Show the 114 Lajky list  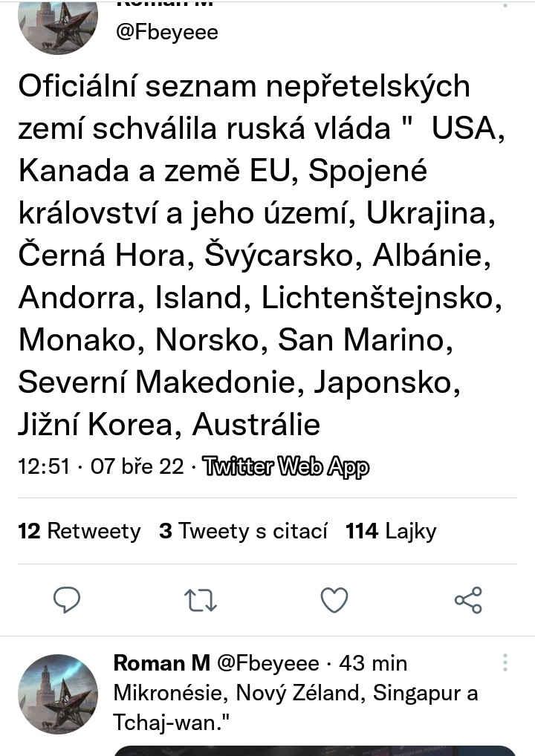point(391,531)
